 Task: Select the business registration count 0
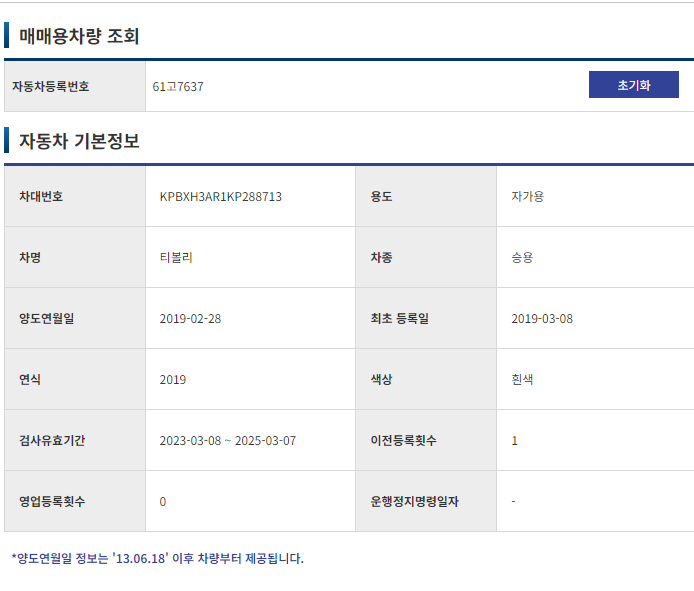(x=163, y=502)
